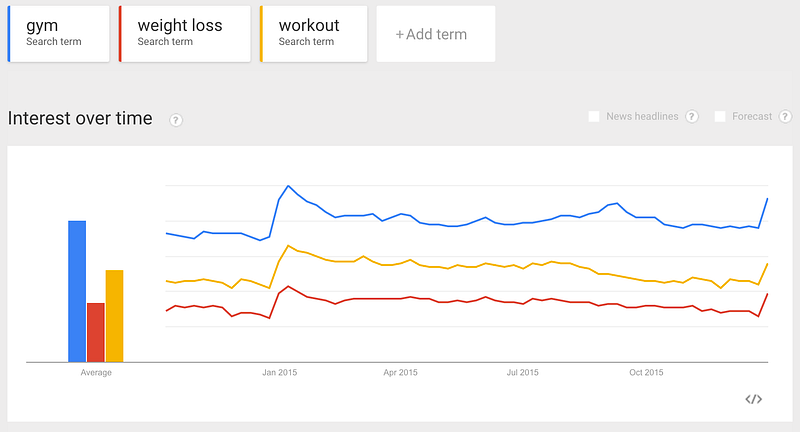The width and height of the screenshot is (800, 432).
Task: Click the Interest over time heading
Action: pyautogui.click(x=80, y=118)
